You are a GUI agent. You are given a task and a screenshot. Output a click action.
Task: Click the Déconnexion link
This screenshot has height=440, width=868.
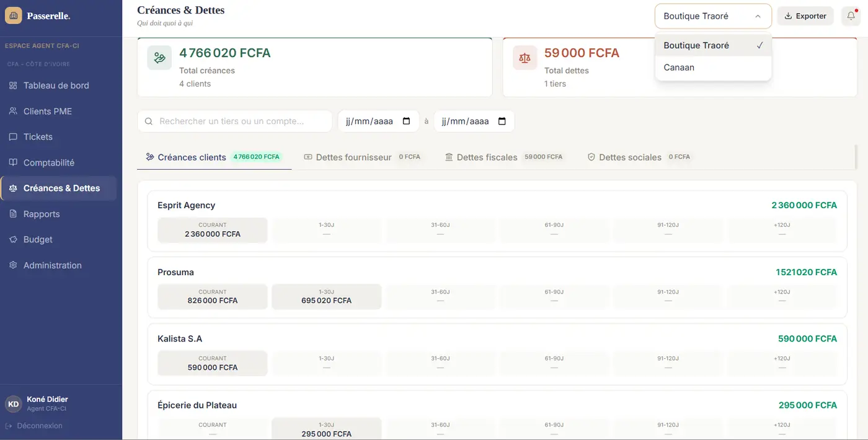pos(33,426)
